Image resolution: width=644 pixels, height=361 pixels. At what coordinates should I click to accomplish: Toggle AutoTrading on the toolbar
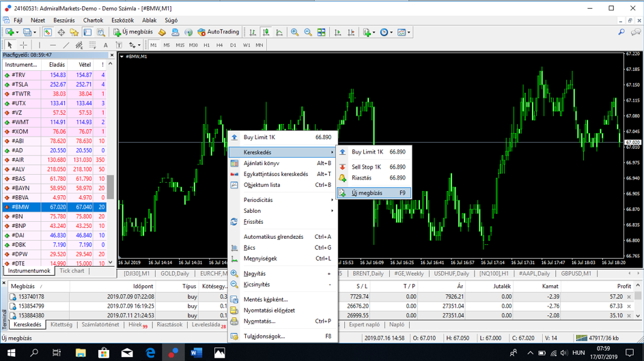[218, 32]
